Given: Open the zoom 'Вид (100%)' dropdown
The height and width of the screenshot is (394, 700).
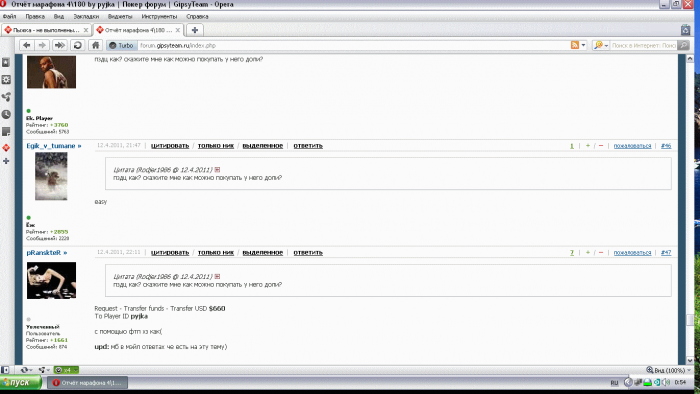Looking at the screenshot, I should [x=668, y=370].
